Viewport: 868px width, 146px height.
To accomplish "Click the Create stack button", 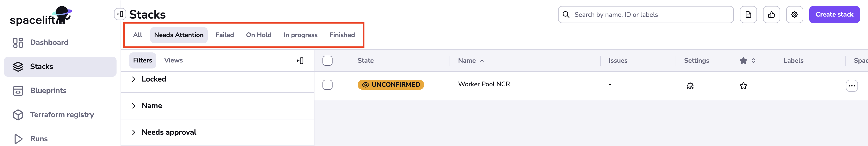I will click(834, 14).
